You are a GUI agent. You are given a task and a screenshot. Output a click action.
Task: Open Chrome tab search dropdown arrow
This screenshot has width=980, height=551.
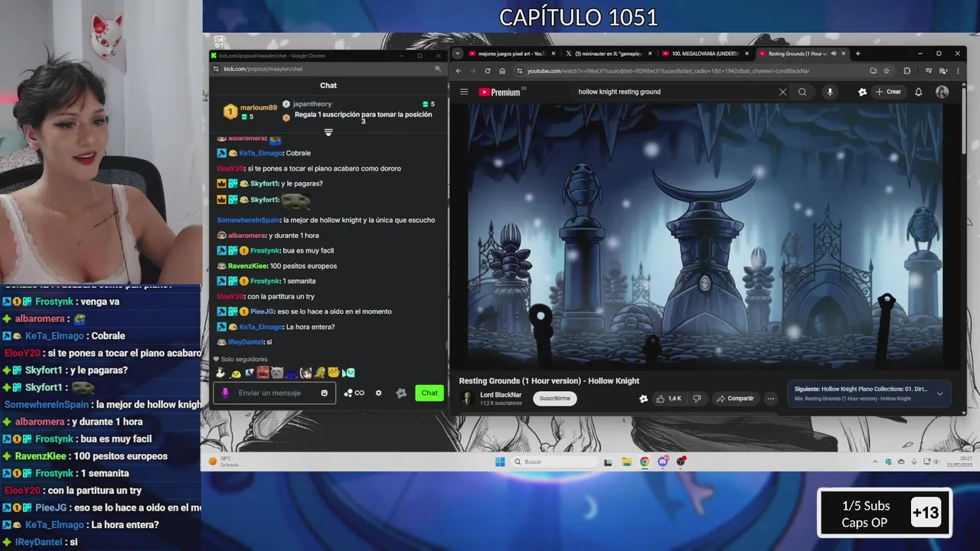(x=457, y=54)
